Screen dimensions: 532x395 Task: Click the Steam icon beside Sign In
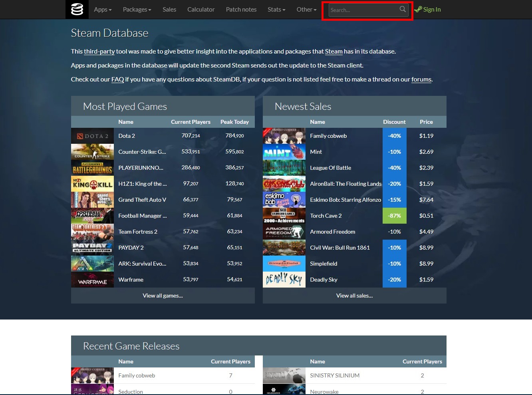pos(418,9)
